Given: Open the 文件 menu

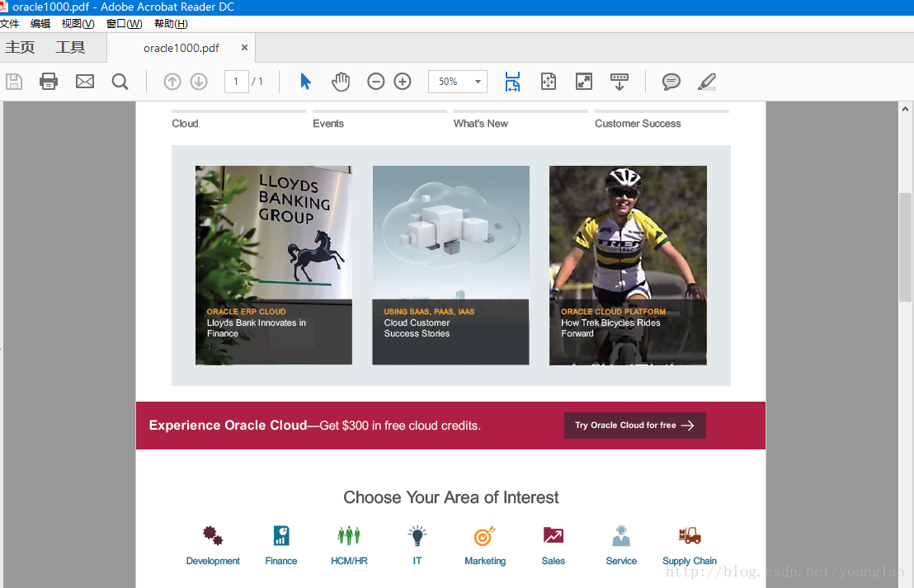Looking at the screenshot, I should coord(9,24).
